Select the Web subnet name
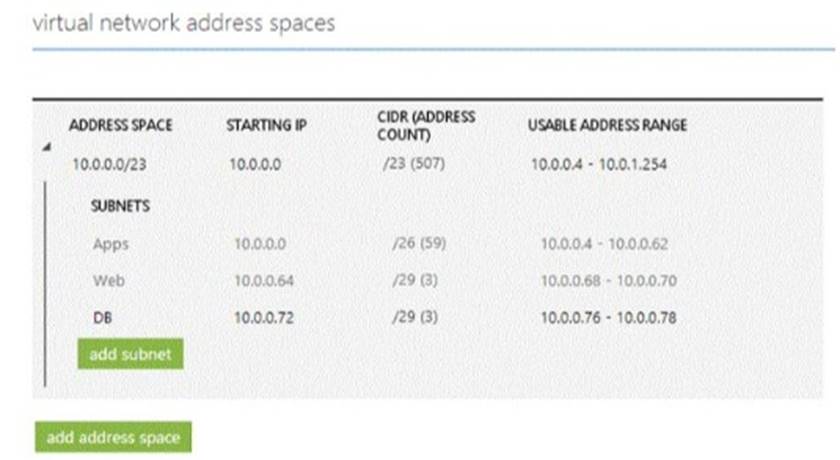This screenshot has width=840, height=460. click(x=109, y=281)
